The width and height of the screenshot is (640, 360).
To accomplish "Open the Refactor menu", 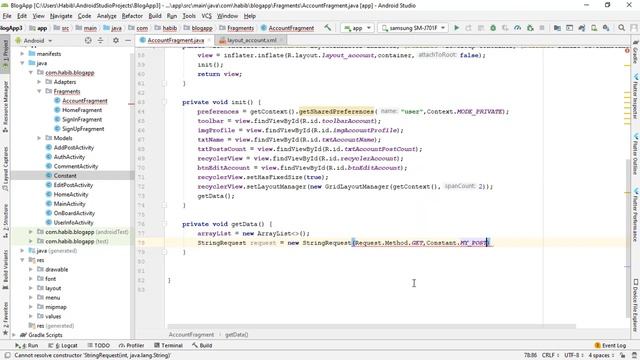I will point(132,16).
